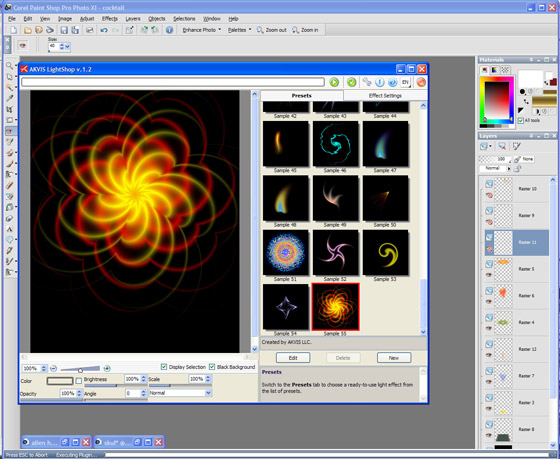
Task: Click the blue Info icon in LightShop
Action: click(x=380, y=83)
